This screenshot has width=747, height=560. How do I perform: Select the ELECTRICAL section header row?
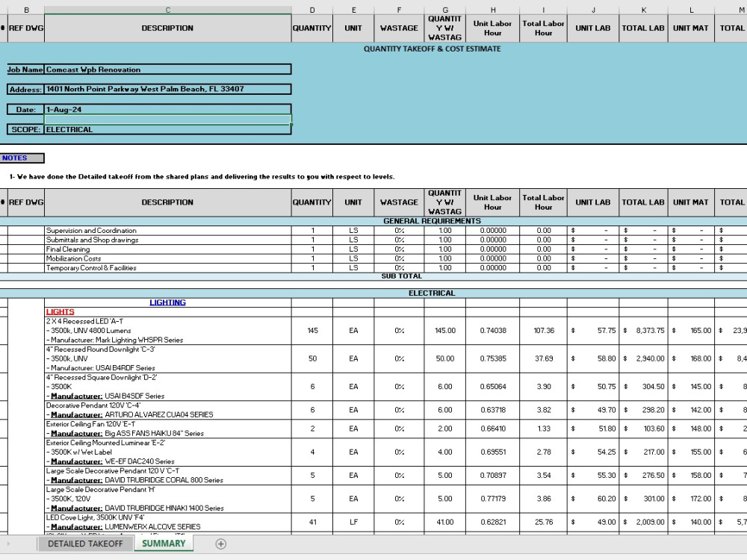pos(373,293)
